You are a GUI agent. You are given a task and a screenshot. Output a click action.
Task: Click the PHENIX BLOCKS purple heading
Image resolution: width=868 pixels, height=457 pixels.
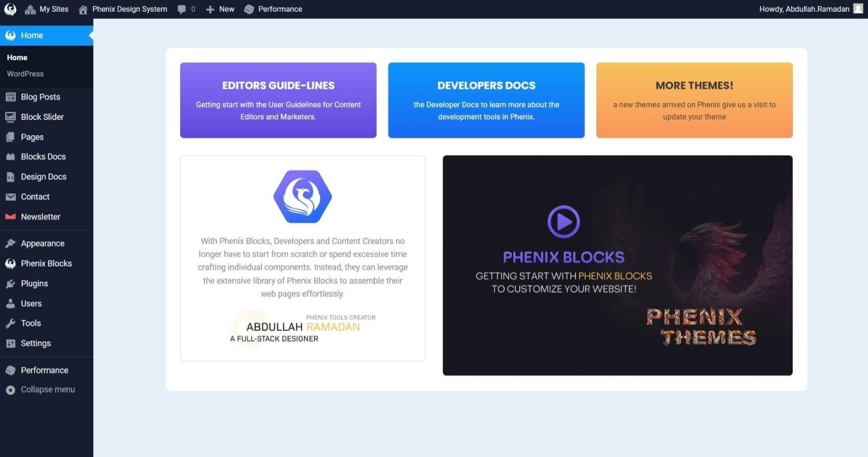(x=564, y=257)
